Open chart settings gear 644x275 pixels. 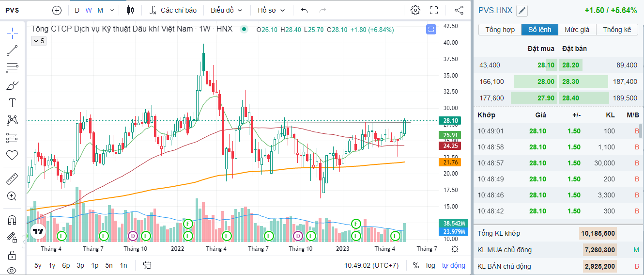[x=415, y=10]
